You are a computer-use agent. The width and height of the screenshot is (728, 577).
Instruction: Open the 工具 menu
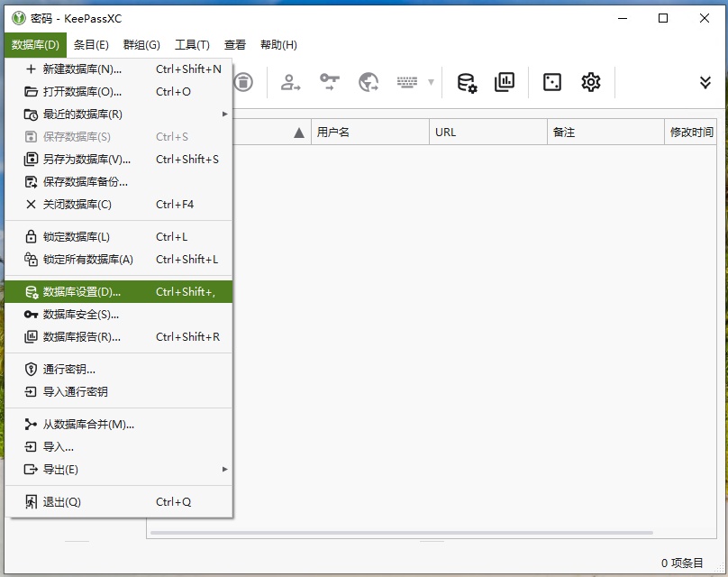193,44
